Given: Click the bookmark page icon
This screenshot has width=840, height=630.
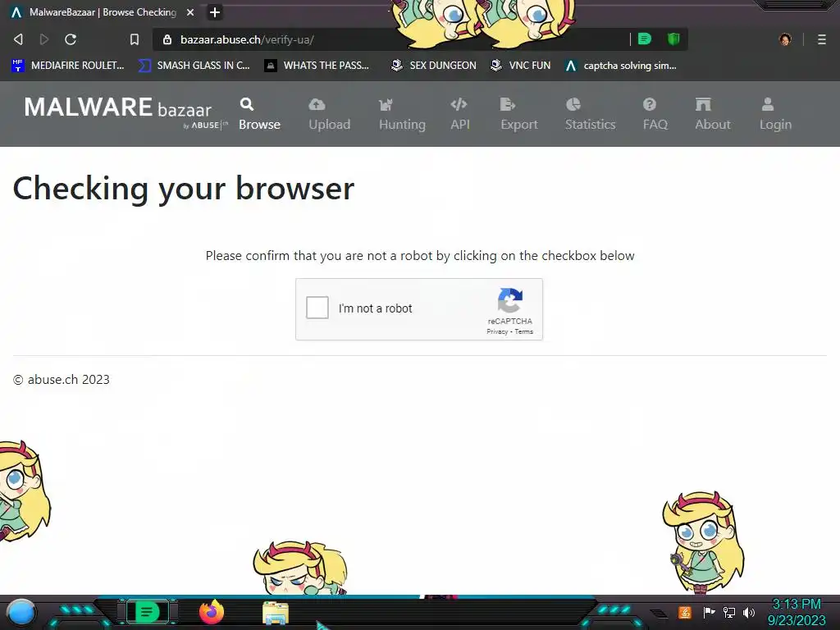Looking at the screenshot, I should tap(135, 39).
